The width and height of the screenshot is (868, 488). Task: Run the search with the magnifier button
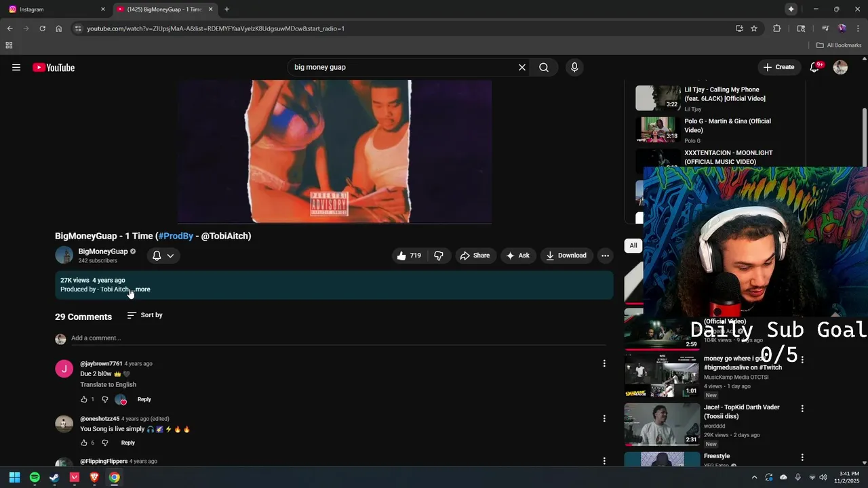tap(544, 67)
